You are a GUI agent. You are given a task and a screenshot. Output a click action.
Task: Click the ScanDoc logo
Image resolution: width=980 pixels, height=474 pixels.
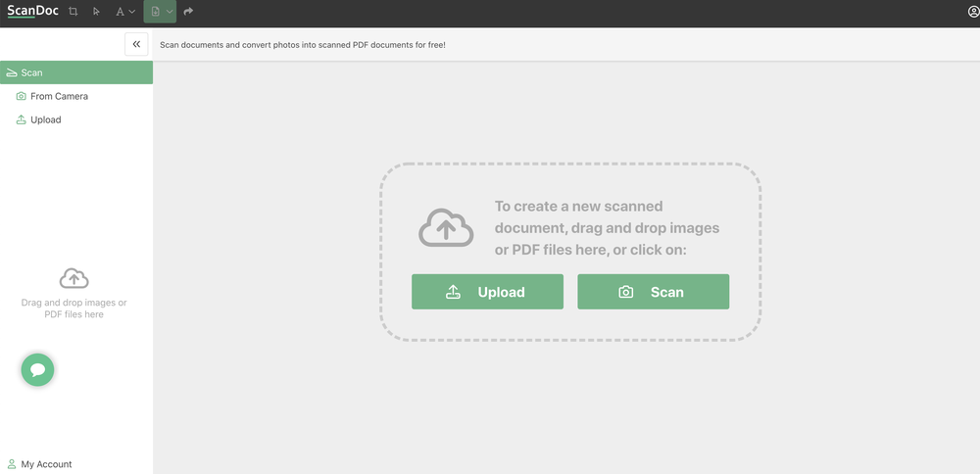(32, 11)
